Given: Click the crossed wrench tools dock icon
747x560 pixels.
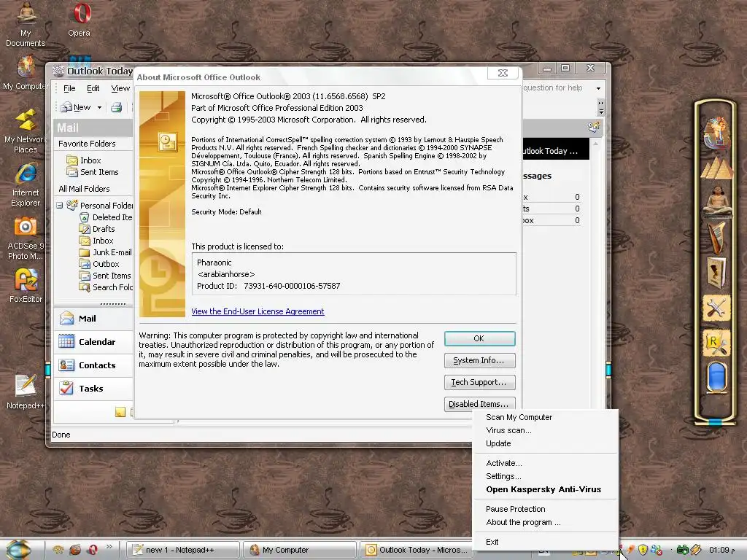Looking at the screenshot, I should 716,308.
